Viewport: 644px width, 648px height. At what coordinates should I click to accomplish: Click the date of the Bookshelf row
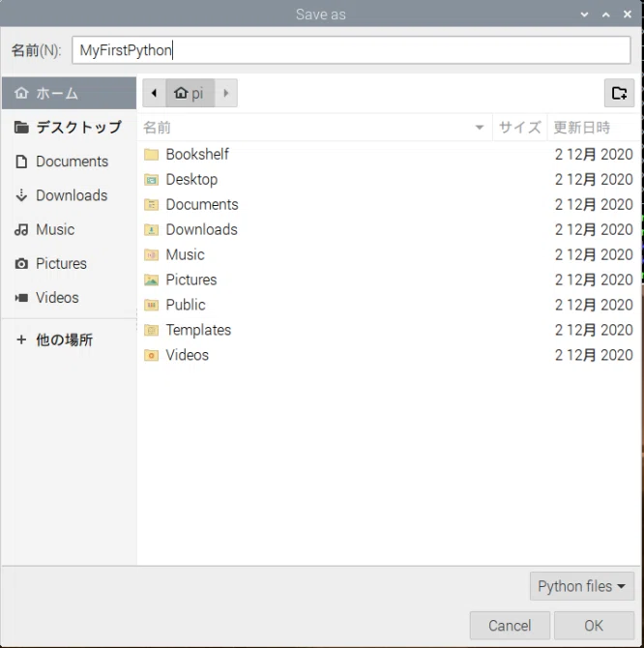pos(594,155)
